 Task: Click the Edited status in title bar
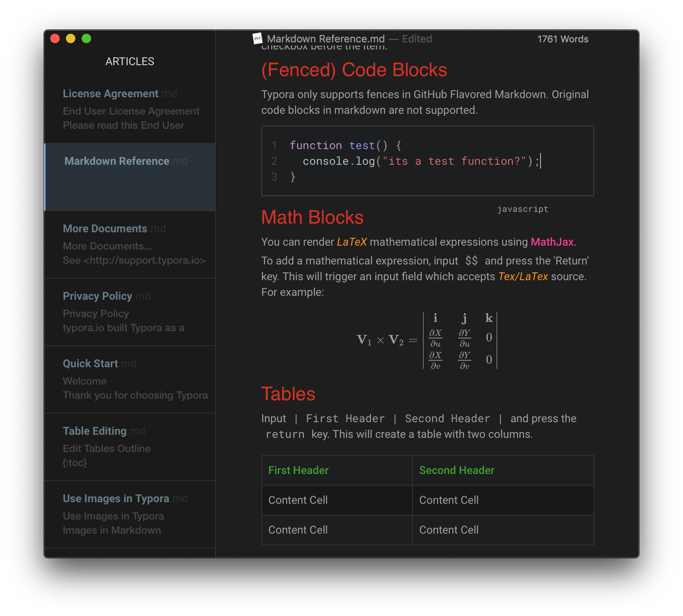click(x=417, y=38)
